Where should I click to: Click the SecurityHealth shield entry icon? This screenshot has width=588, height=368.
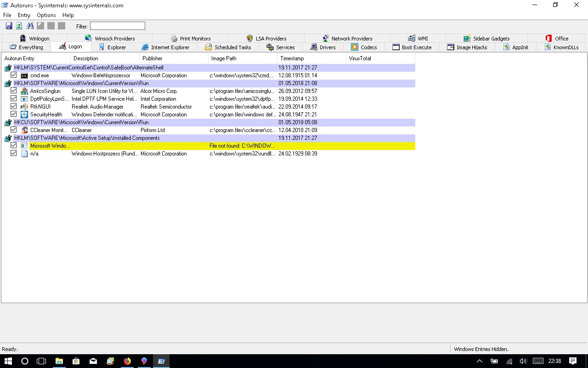24,115
